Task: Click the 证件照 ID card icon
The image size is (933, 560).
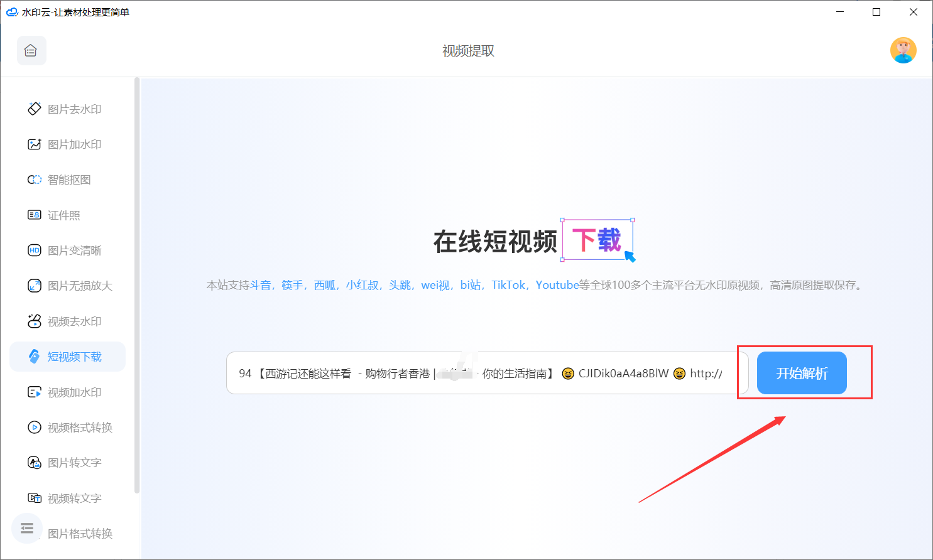Action: coord(35,215)
